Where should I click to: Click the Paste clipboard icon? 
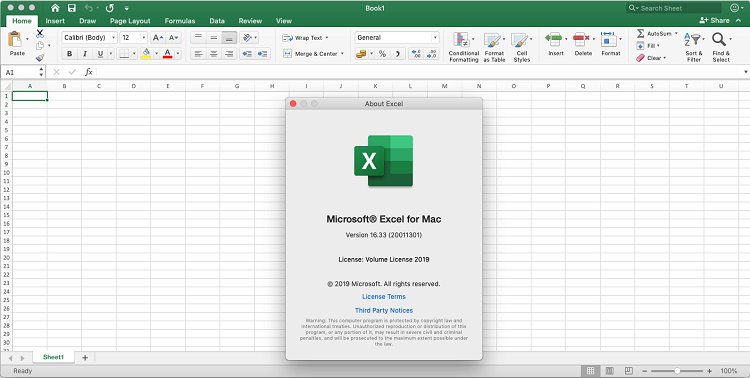[15, 40]
